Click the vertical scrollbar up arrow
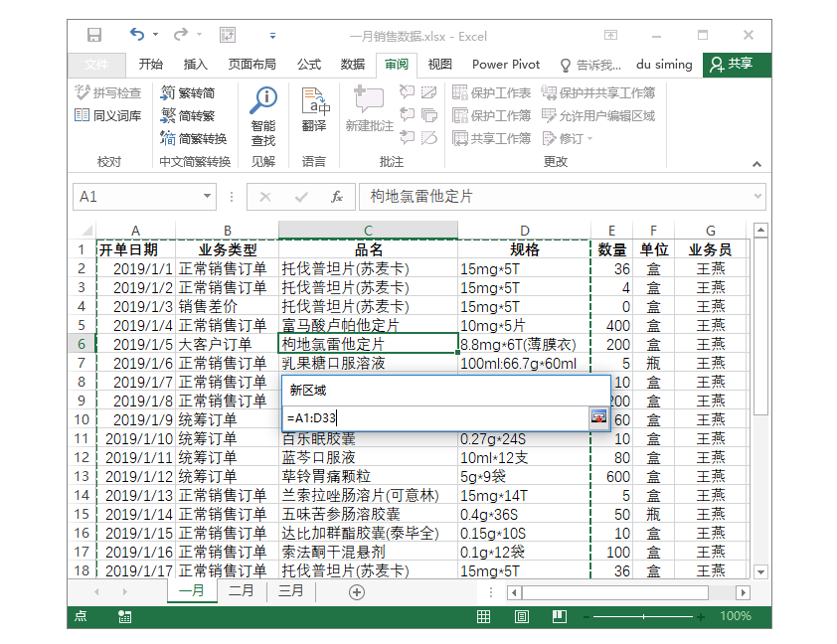837x644 pixels. (761, 230)
